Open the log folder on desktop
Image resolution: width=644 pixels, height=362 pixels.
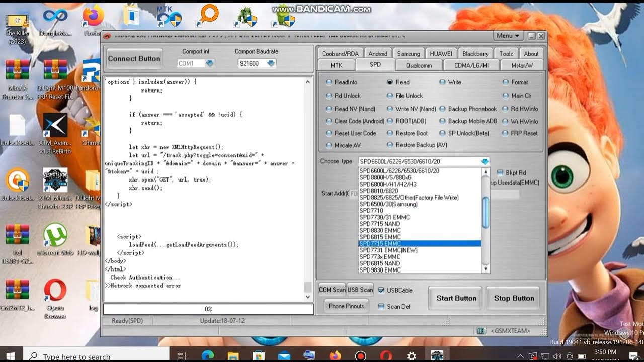(93, 291)
